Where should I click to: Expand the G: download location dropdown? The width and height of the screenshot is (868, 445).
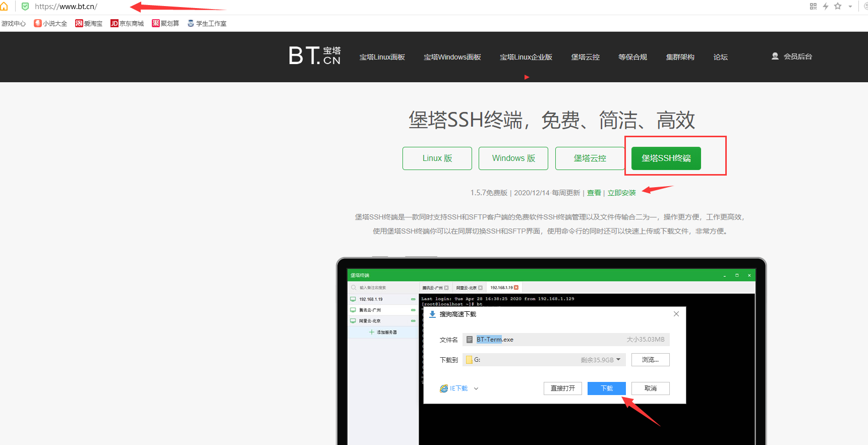tap(618, 360)
